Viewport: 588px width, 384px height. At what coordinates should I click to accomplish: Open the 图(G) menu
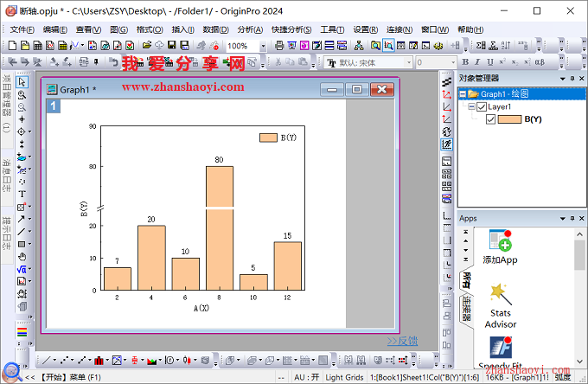click(x=119, y=29)
